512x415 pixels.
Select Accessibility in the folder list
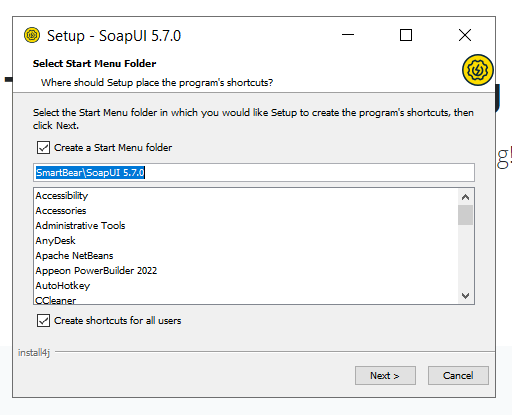(x=62, y=196)
